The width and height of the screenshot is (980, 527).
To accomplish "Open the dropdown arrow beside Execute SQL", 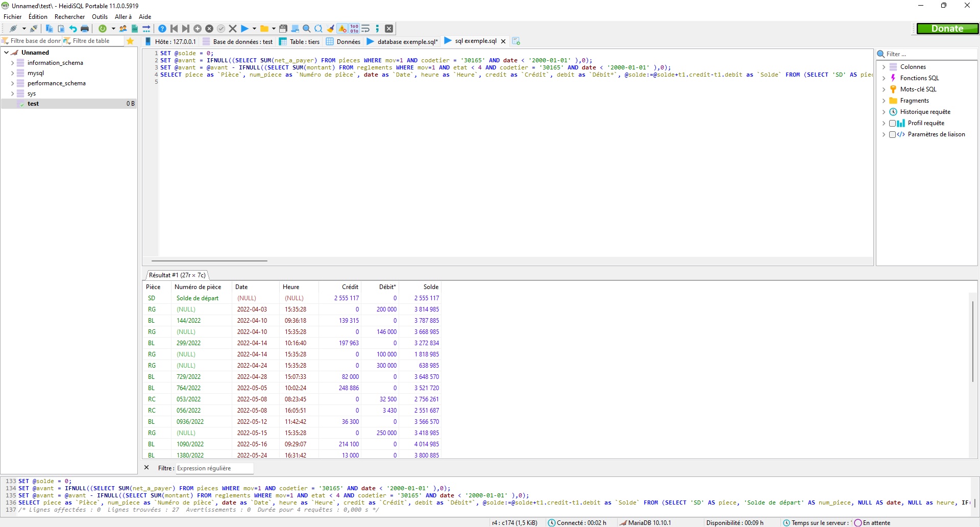I will (254, 29).
